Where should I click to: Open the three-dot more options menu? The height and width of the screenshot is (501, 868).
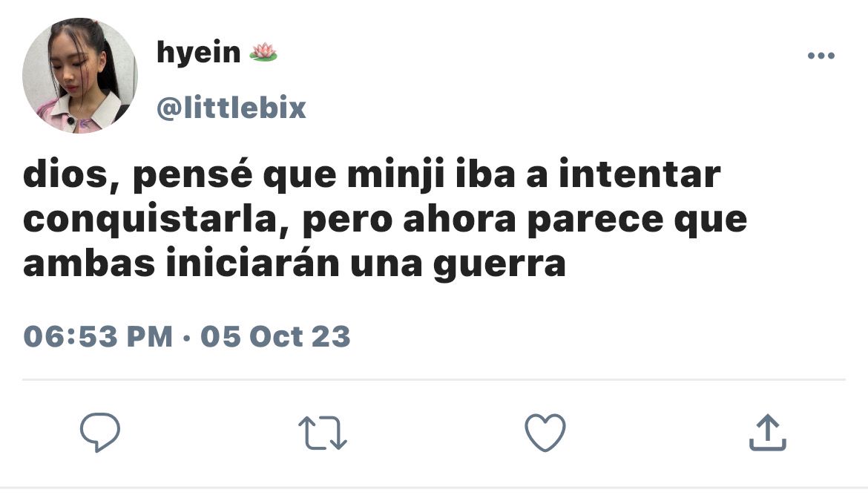tap(821, 56)
